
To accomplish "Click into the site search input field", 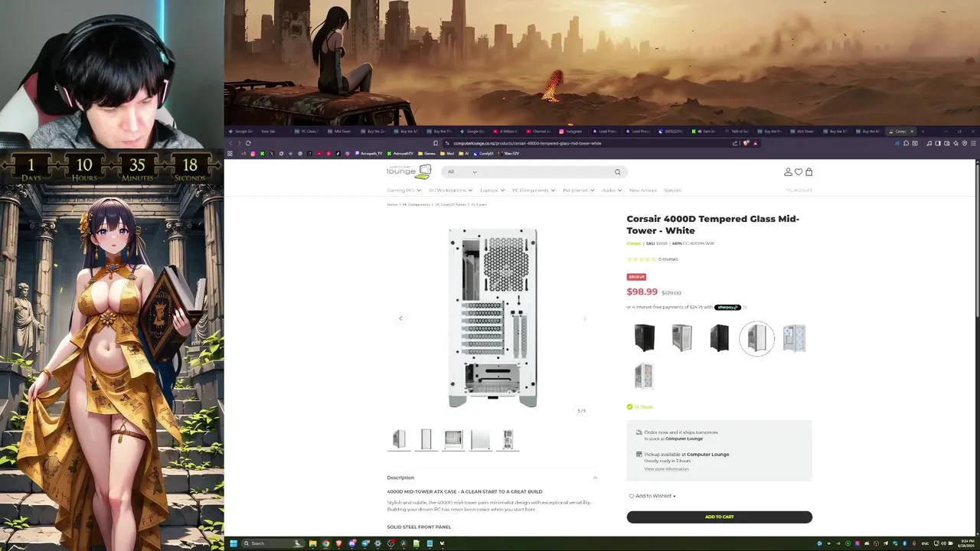I will pos(545,172).
